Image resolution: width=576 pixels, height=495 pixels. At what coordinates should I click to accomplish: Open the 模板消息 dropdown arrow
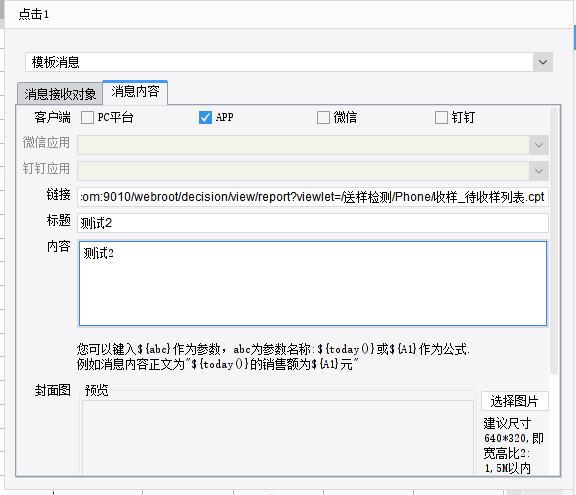coord(543,62)
